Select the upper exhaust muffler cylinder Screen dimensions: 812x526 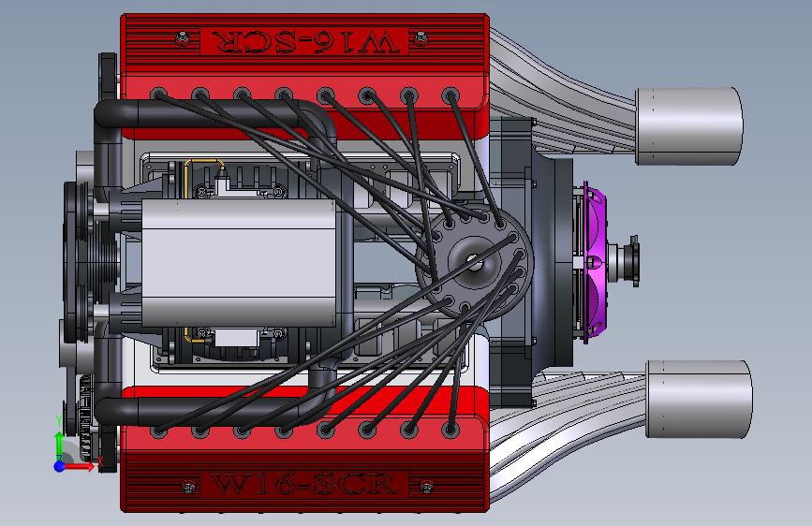688,126
